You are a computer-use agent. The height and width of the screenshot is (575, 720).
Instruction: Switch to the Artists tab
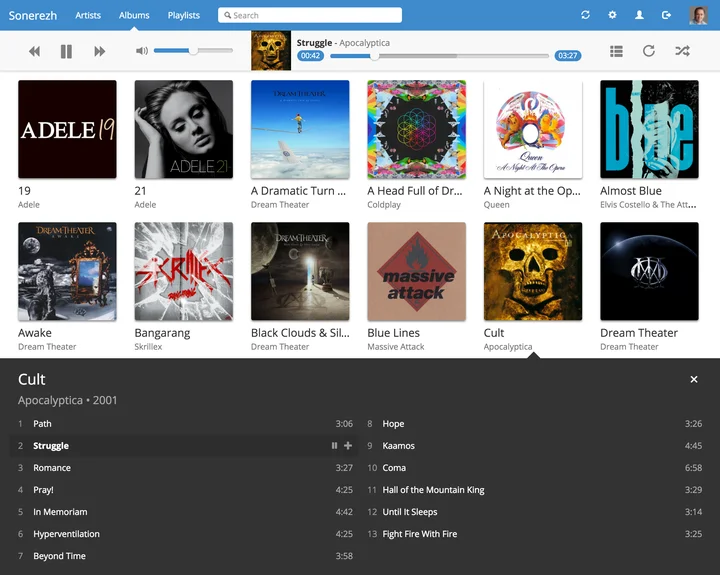88,15
